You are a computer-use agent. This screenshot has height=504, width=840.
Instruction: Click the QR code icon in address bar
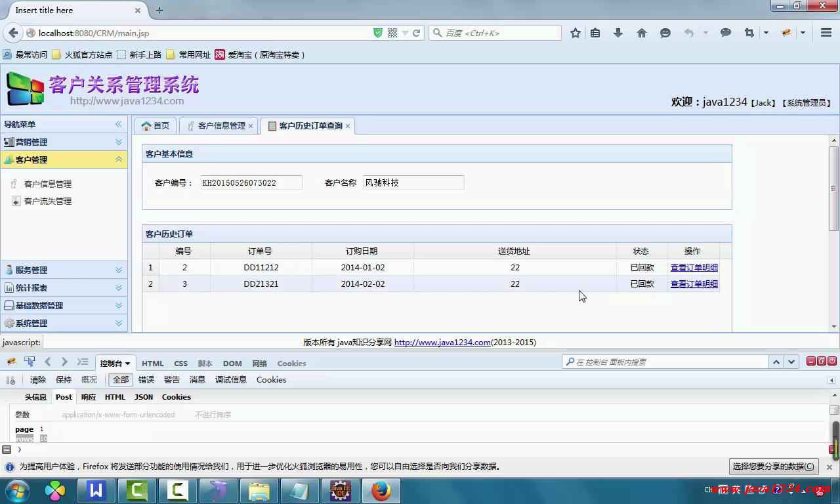point(392,33)
